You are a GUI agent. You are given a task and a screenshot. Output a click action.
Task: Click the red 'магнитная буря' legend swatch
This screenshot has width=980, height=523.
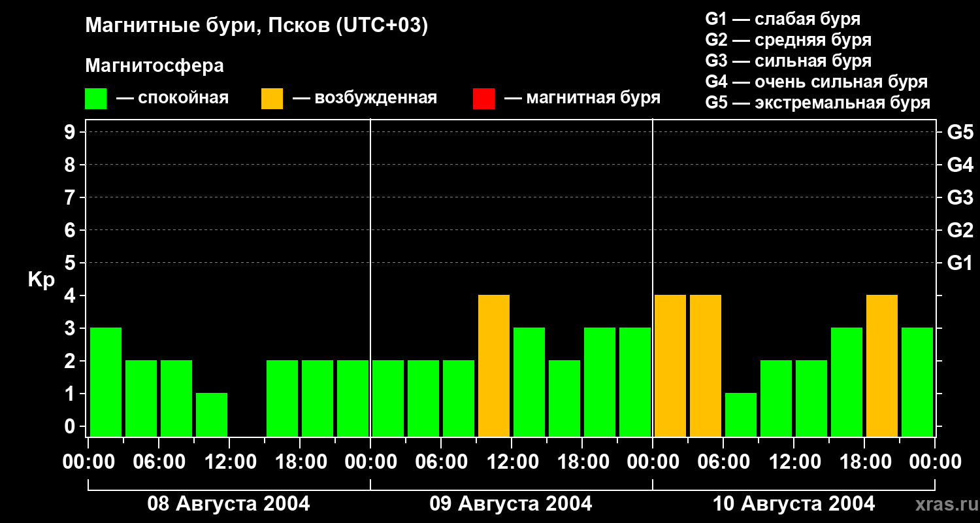(x=483, y=99)
